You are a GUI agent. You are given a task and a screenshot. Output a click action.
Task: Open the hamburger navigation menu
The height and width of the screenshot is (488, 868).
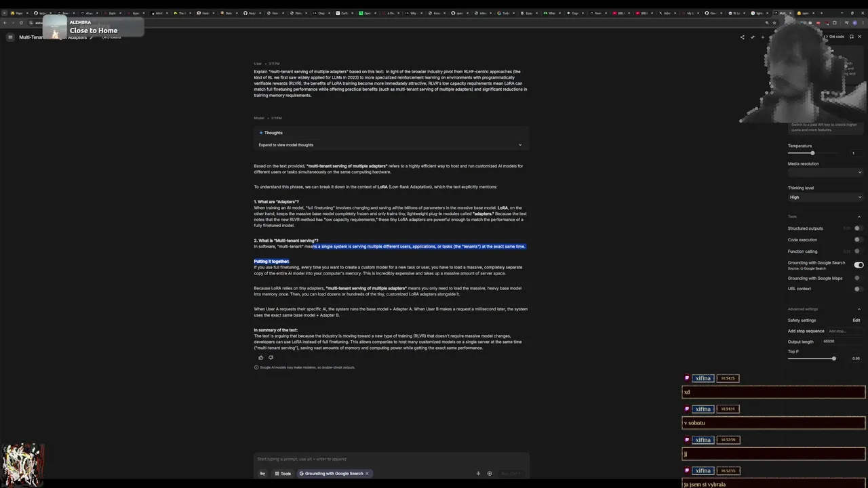(10, 37)
